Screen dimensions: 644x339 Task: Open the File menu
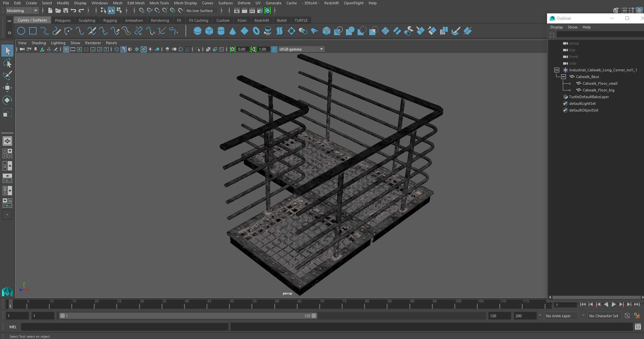coord(6,3)
